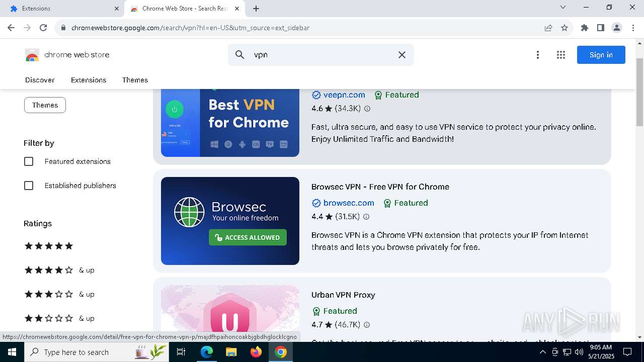The height and width of the screenshot is (362, 644).
Task: Reload the current page
Action: pos(43,28)
